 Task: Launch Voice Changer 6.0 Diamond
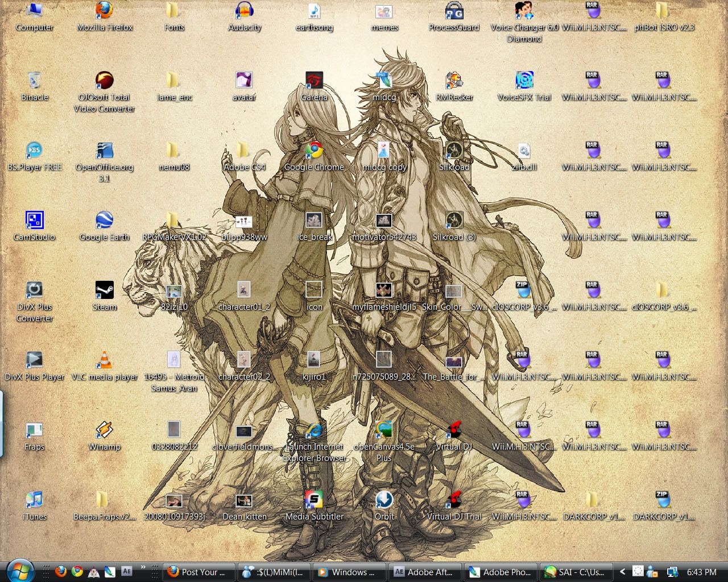[x=524, y=22]
